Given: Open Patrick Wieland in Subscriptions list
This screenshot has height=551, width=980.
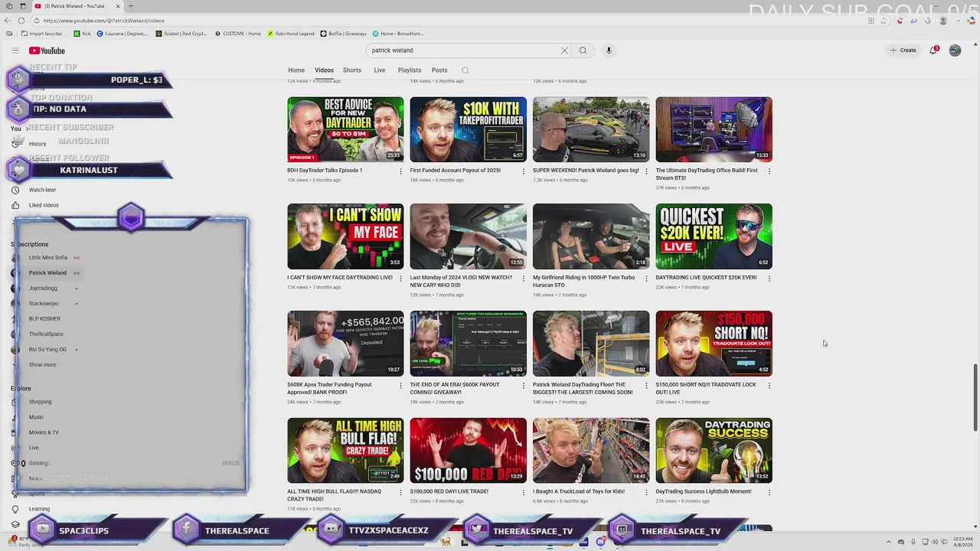Looking at the screenshot, I should (x=46, y=273).
